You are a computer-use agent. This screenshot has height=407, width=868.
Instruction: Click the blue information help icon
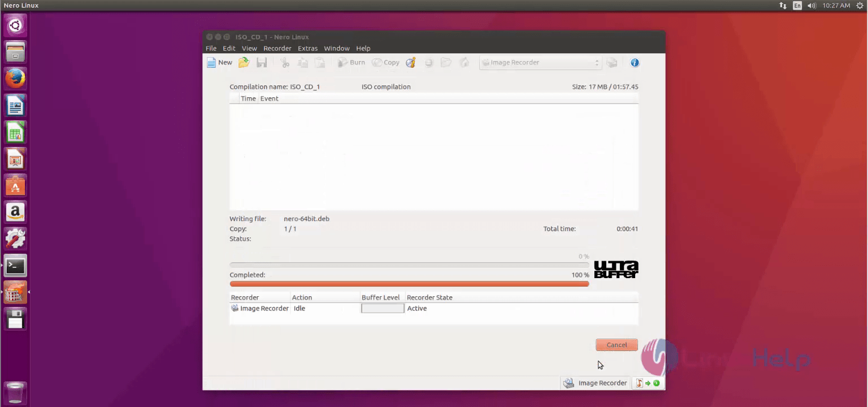click(635, 63)
